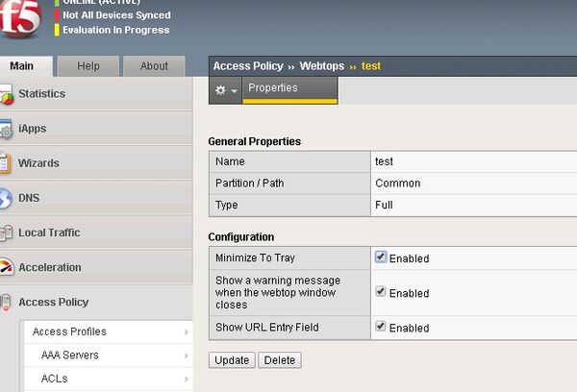Click the Delete button

280,360
